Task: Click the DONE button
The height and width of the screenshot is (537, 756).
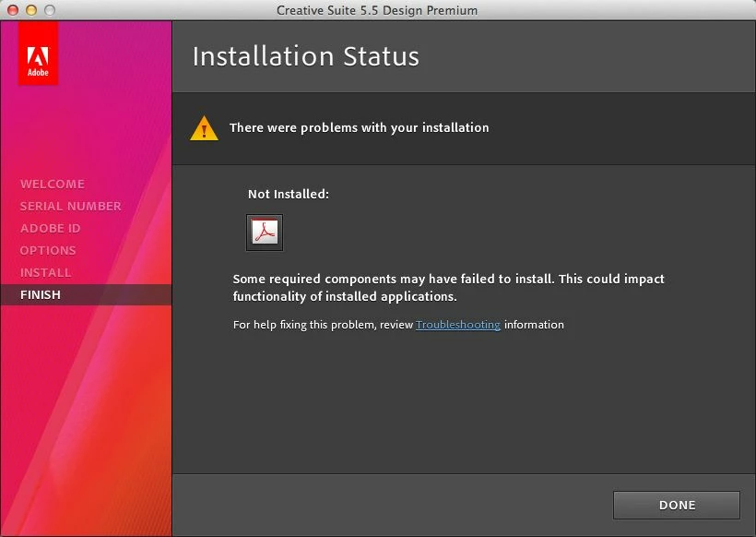Action: (677, 505)
